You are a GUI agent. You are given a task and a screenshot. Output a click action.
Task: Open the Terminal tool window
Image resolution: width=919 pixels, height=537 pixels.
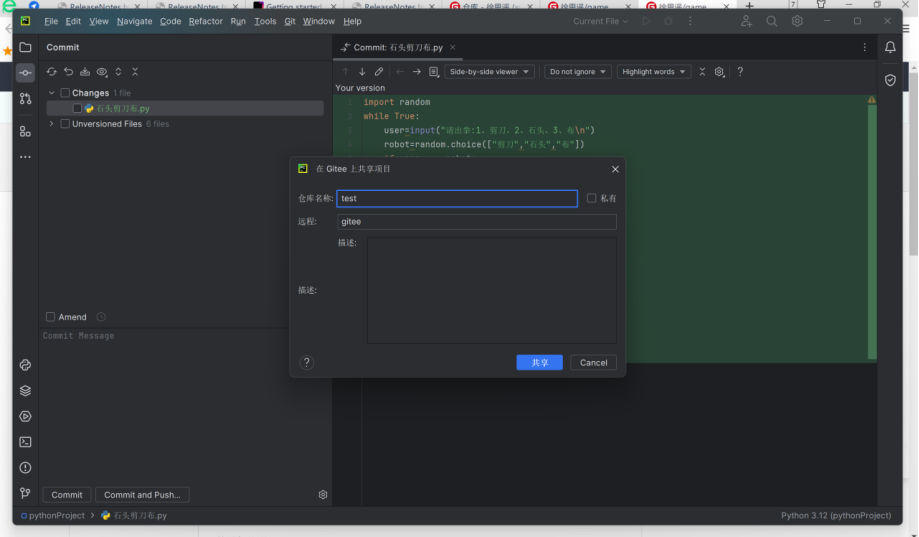coord(25,442)
